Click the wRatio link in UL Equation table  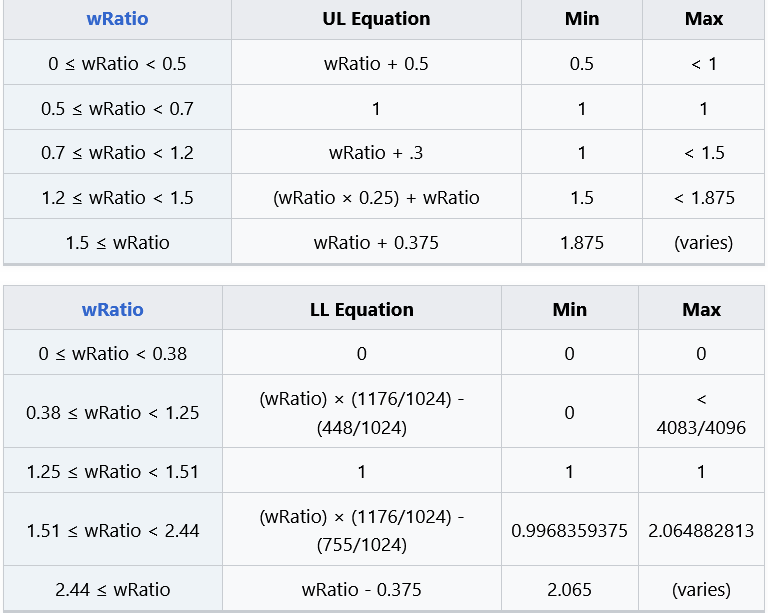click(x=117, y=19)
